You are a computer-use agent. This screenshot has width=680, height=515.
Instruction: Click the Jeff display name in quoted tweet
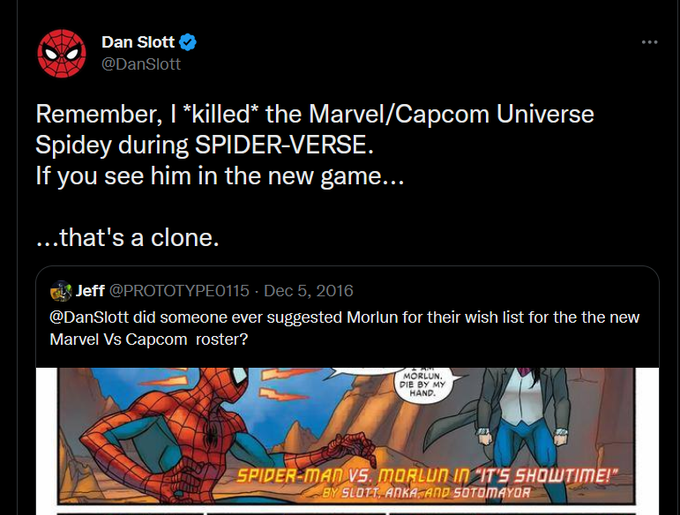pyautogui.click(x=90, y=290)
